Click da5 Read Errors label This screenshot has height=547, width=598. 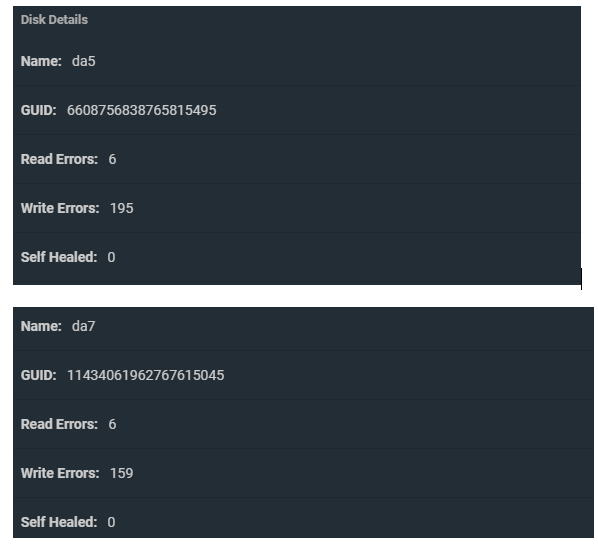click(x=59, y=159)
